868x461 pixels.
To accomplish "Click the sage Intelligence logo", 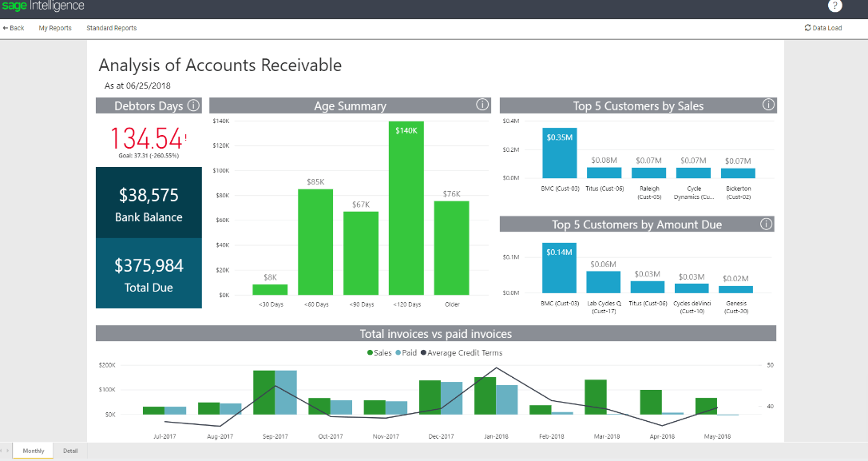I will (44, 6).
